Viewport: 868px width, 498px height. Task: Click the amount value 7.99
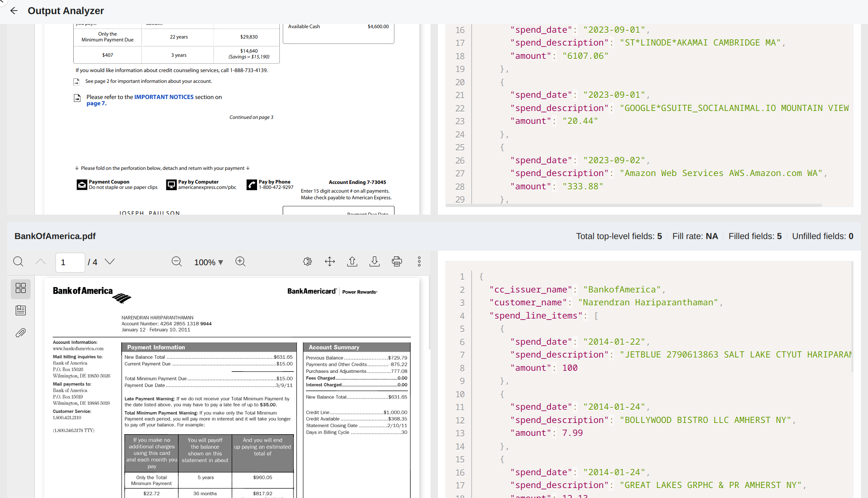point(572,433)
